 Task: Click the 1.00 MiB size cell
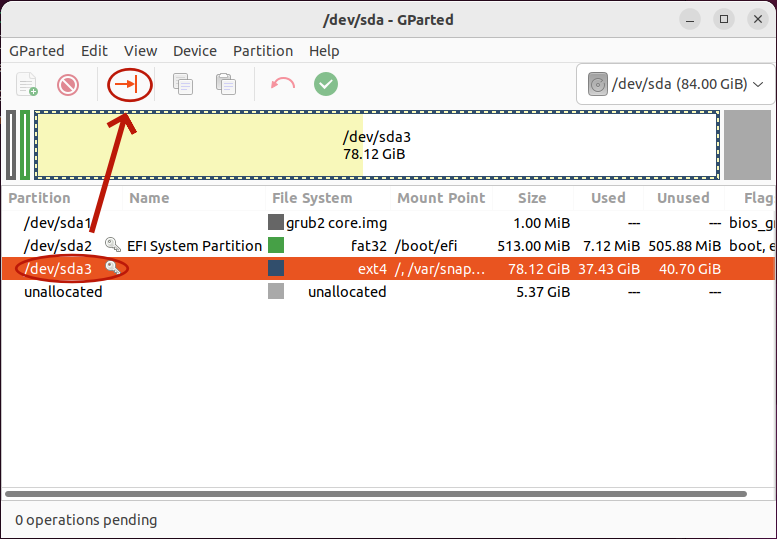tap(541, 223)
